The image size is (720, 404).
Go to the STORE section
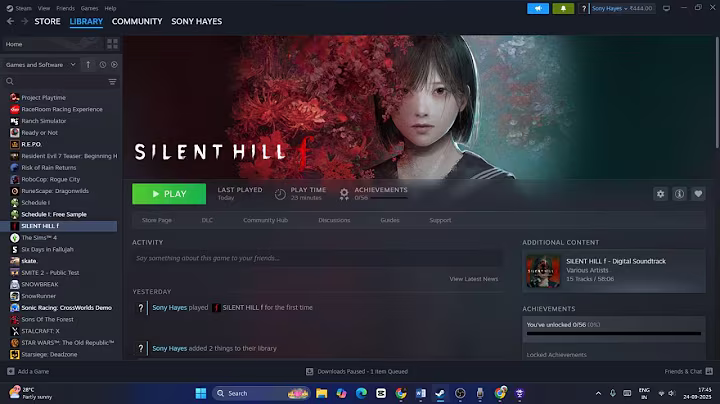tap(47, 21)
